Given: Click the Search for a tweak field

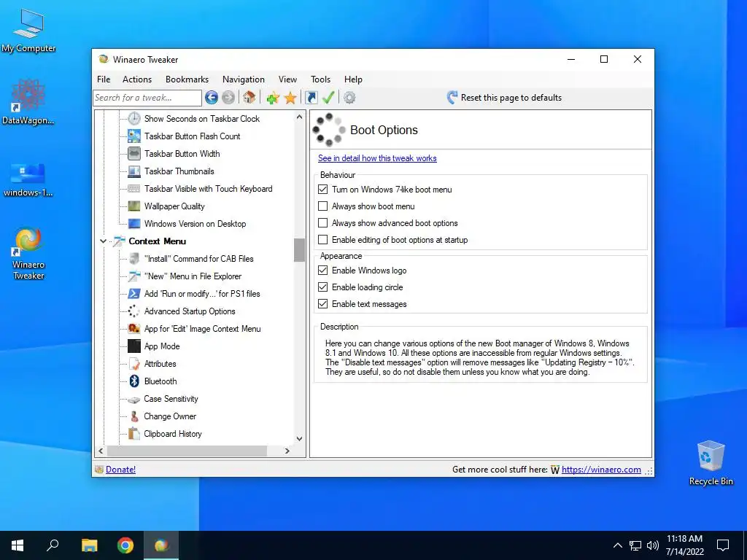Looking at the screenshot, I should (147, 98).
